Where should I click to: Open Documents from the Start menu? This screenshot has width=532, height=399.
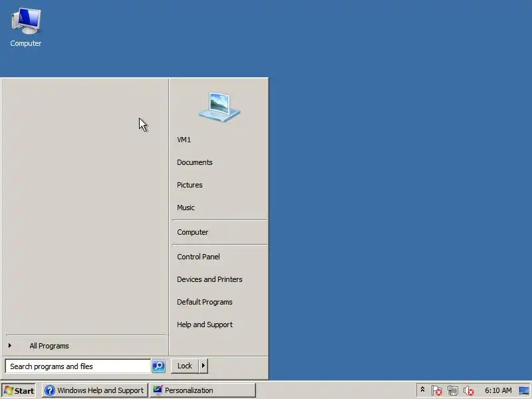point(219,162)
